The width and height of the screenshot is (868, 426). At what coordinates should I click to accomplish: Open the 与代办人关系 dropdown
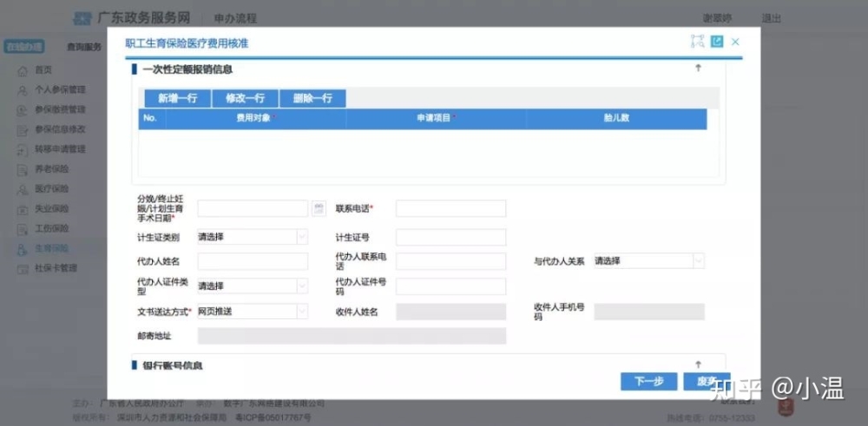pyautogui.click(x=649, y=261)
